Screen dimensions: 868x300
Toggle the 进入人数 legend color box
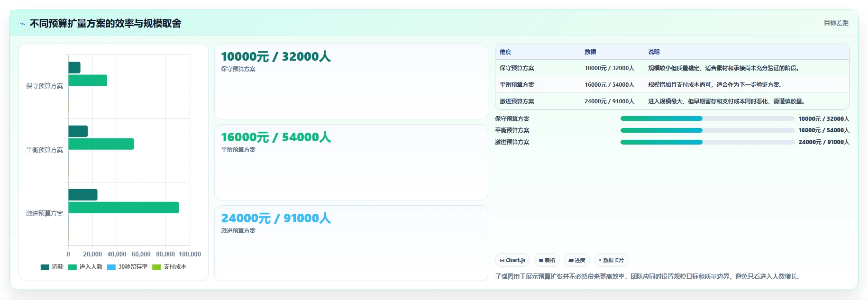coord(73,267)
